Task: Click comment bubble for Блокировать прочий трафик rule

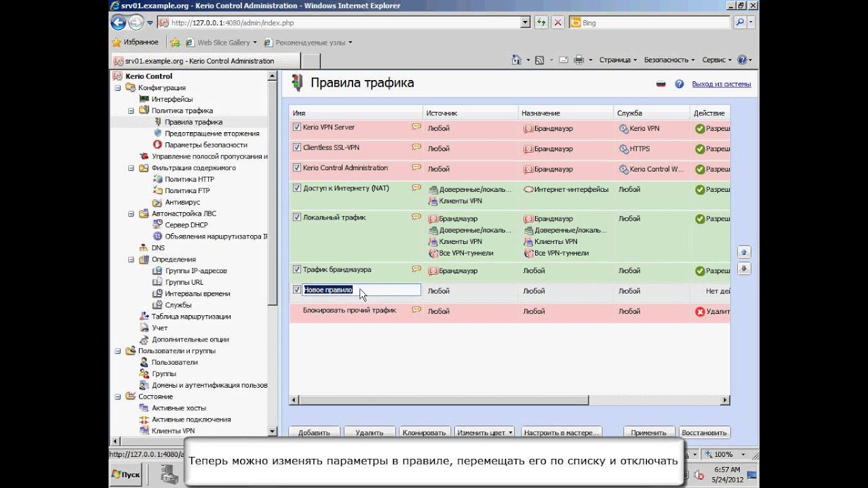Action: click(x=416, y=310)
